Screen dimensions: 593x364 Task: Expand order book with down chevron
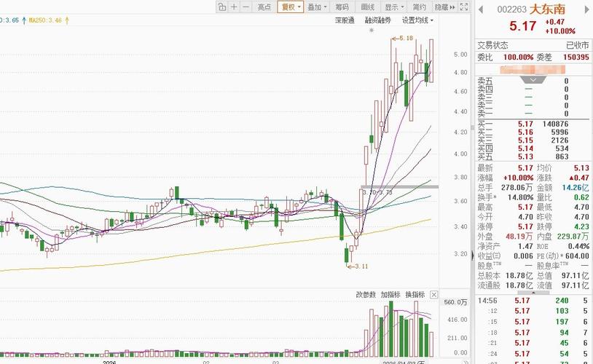coord(533,80)
